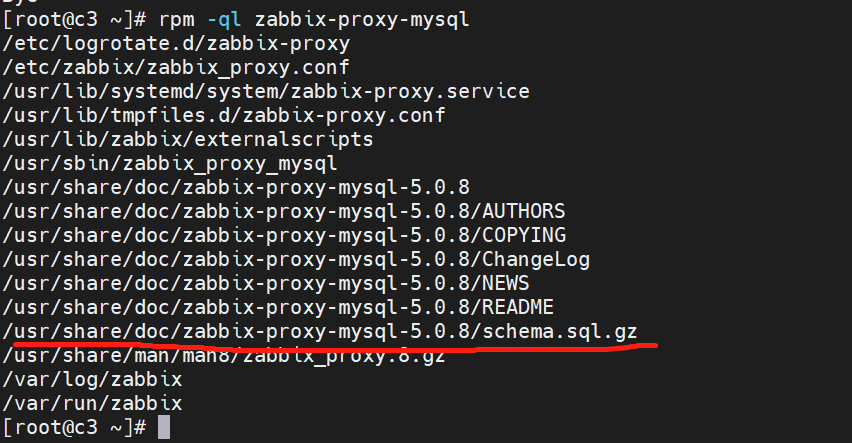Image resolution: width=852 pixels, height=443 pixels.
Task: Point at the ChangeLog file path line
Action: 296,259
